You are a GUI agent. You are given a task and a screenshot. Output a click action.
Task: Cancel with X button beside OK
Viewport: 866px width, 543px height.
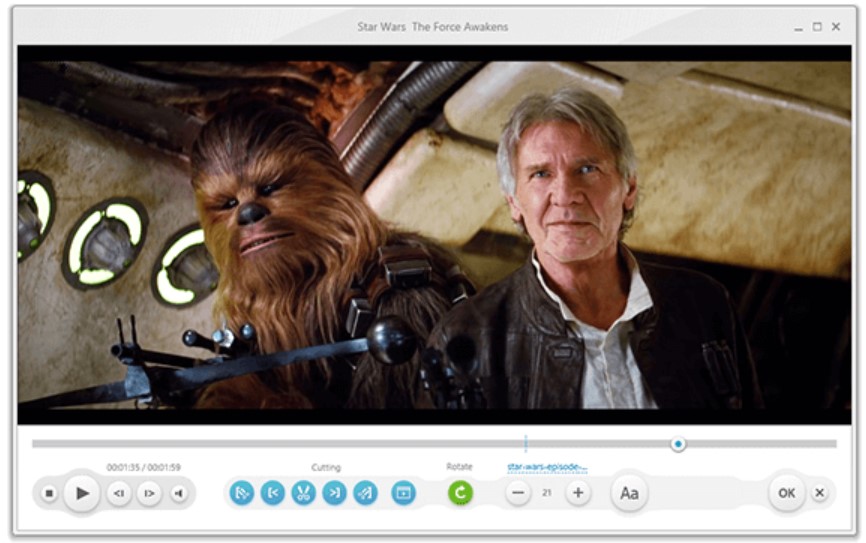point(819,493)
